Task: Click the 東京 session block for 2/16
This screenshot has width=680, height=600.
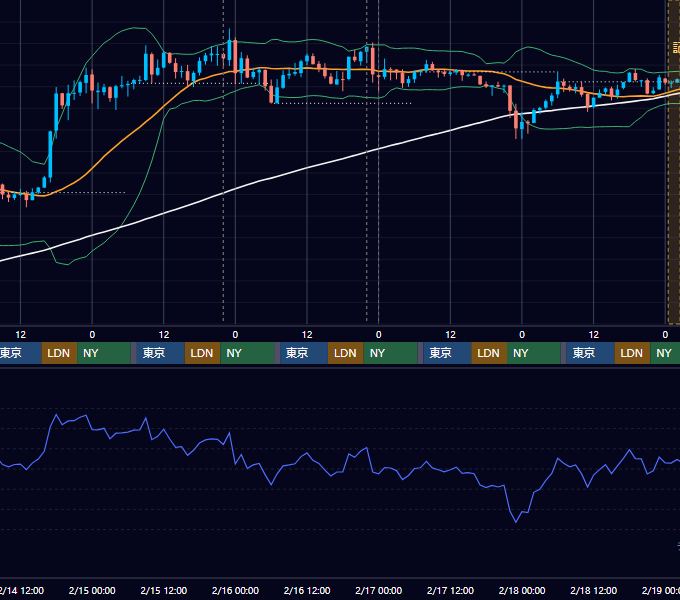Action: 304,353
